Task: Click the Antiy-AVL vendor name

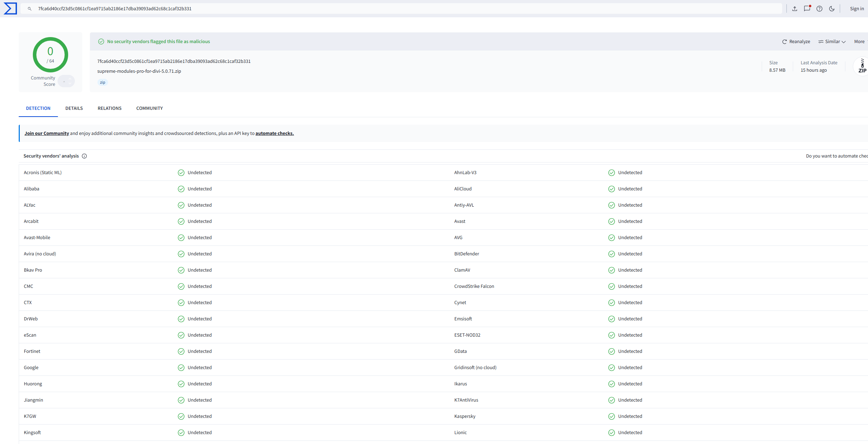Action: pos(464,205)
